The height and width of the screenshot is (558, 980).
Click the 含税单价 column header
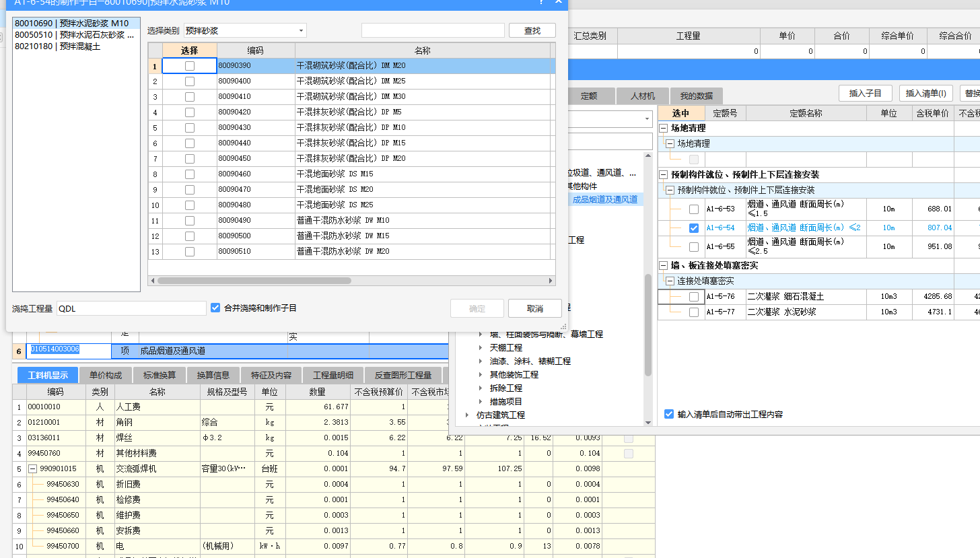pyautogui.click(x=933, y=113)
